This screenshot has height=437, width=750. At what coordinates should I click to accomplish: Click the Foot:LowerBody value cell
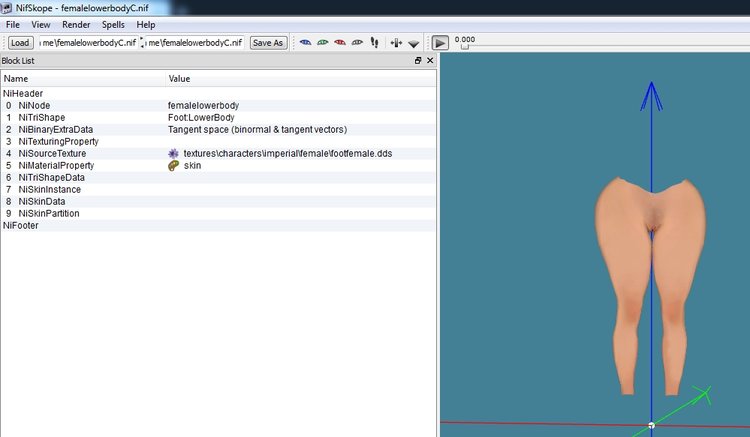(201, 117)
